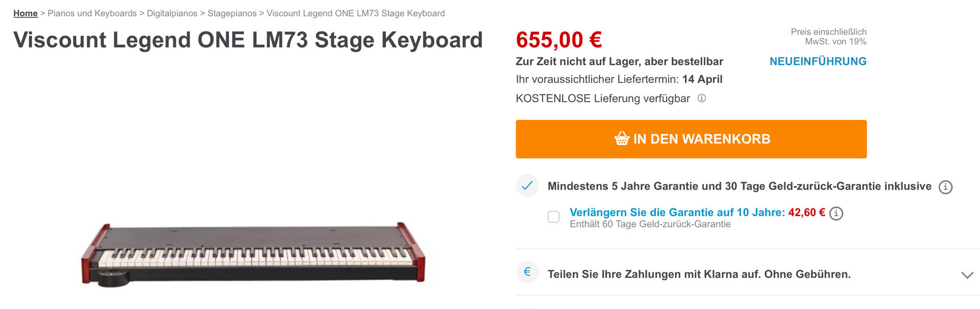The image size is (980, 309).
Task: Click the Teilen Sie Ihre Zahlungen text
Action: [x=699, y=274]
